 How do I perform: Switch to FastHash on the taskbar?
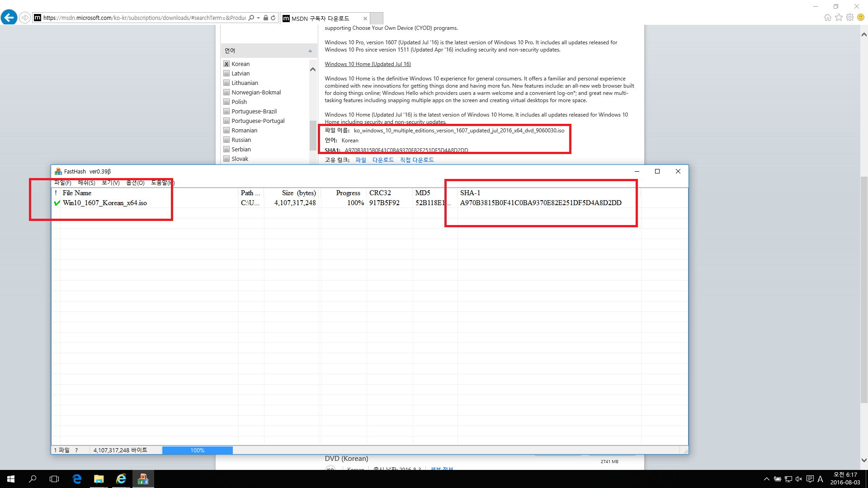click(143, 479)
